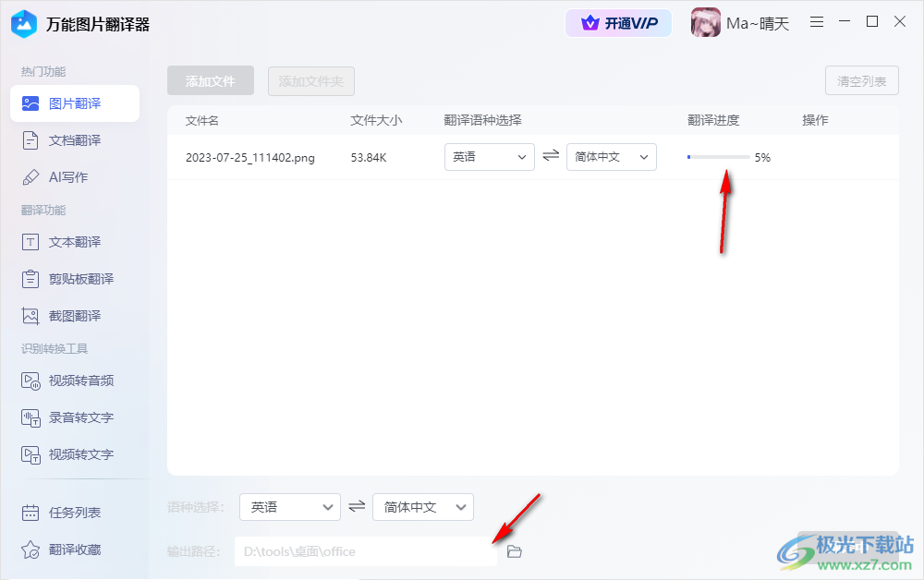Click the output path field D:\tools\桌面\office
The image size is (924, 580).
click(365, 551)
